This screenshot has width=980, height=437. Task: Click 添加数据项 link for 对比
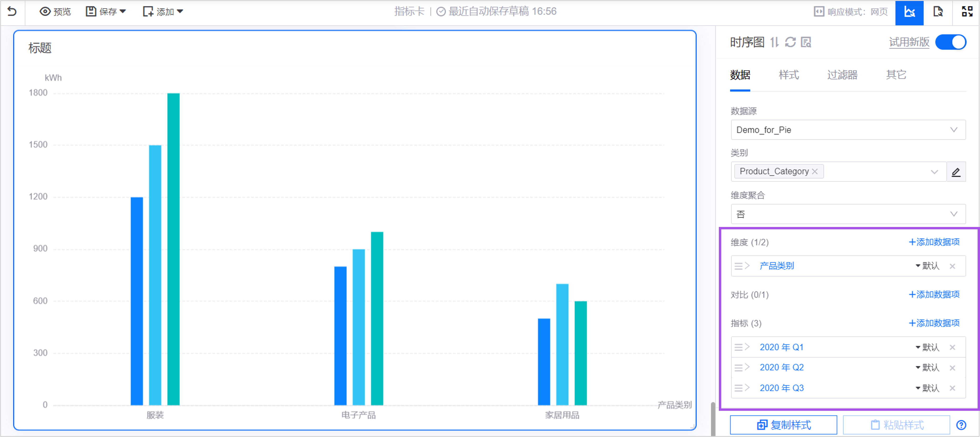tap(934, 295)
